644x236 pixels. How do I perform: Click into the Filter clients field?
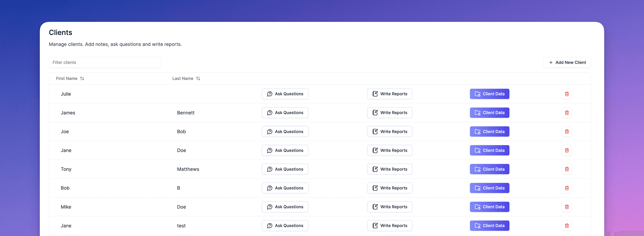tap(105, 62)
